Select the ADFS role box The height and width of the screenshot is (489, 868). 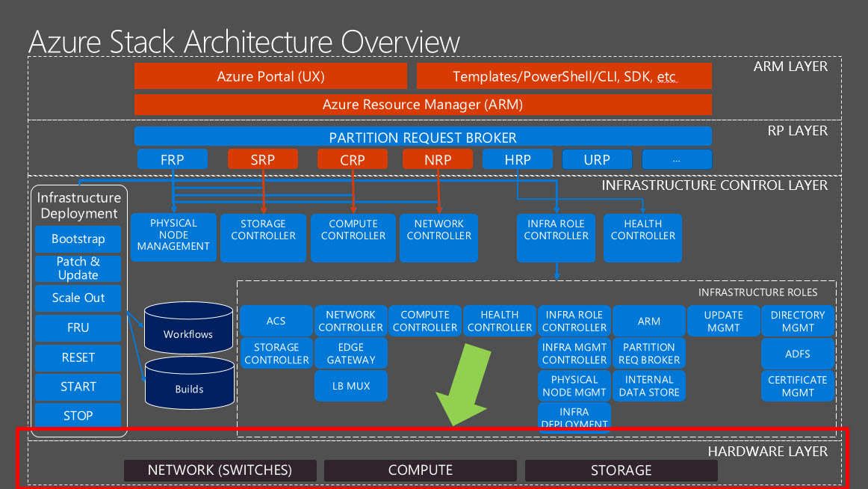coord(798,354)
